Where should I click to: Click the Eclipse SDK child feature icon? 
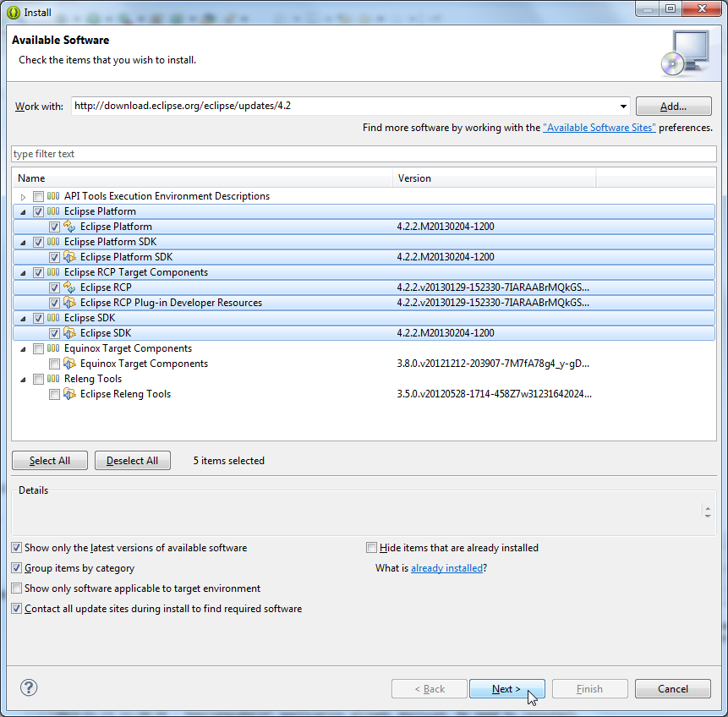pos(69,333)
